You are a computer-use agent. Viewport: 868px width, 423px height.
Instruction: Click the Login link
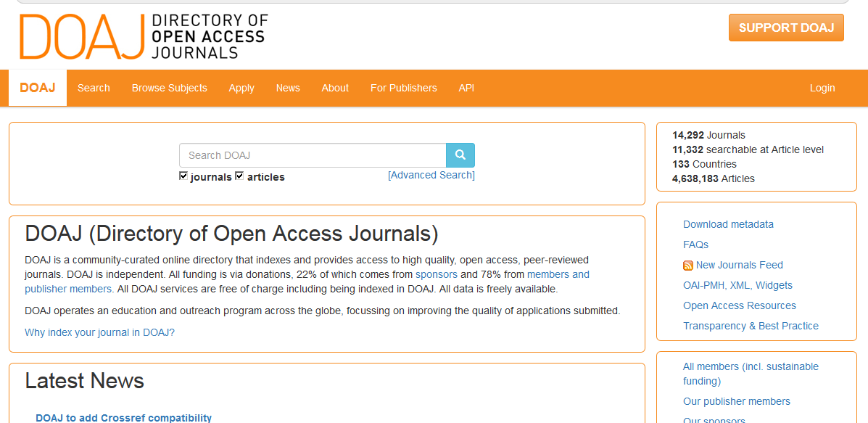pos(822,88)
